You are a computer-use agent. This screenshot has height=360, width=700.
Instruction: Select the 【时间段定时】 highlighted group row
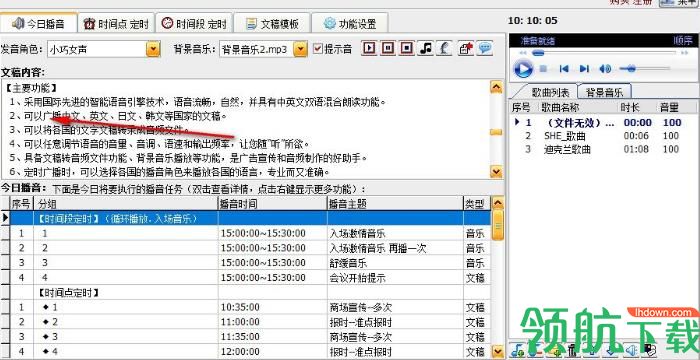point(250,218)
